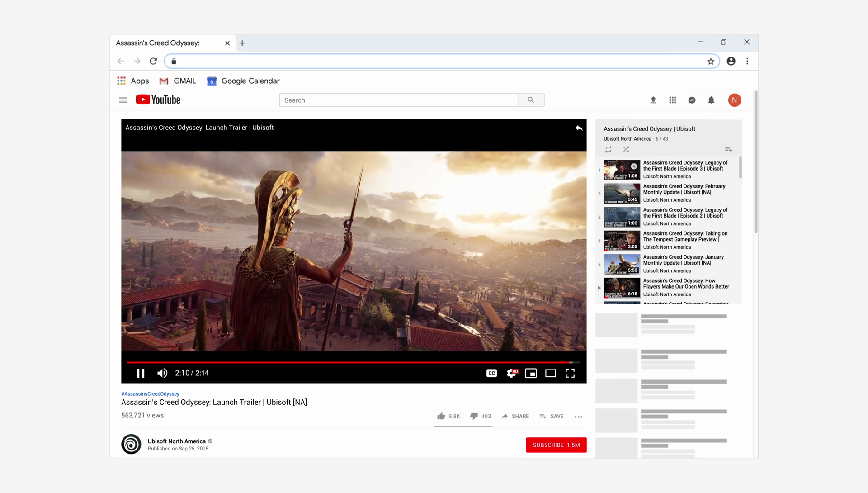
Task: Pause the video playback
Action: coord(141,373)
